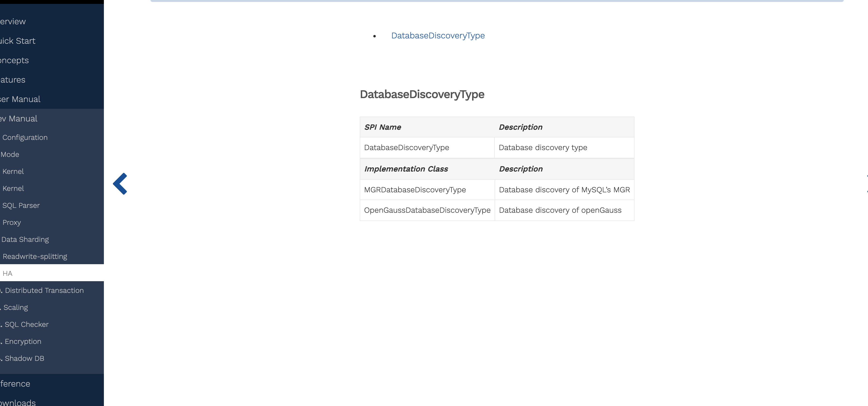Collapse the Dev Manual sidebar section
Viewport: 868px width, 406px height.
[x=19, y=119]
